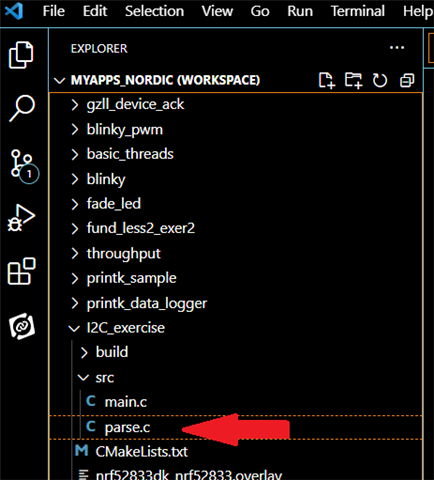Open the Selection menu
This screenshot has width=434, height=480.
point(154,11)
